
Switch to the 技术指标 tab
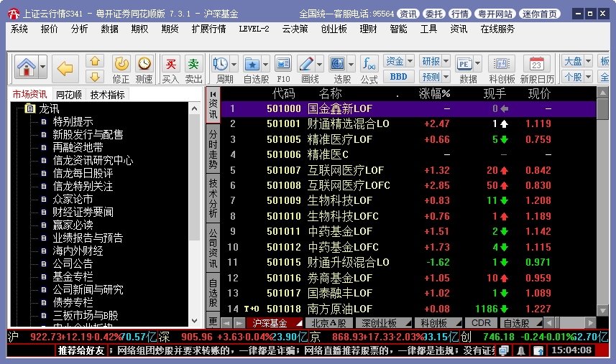107,95
